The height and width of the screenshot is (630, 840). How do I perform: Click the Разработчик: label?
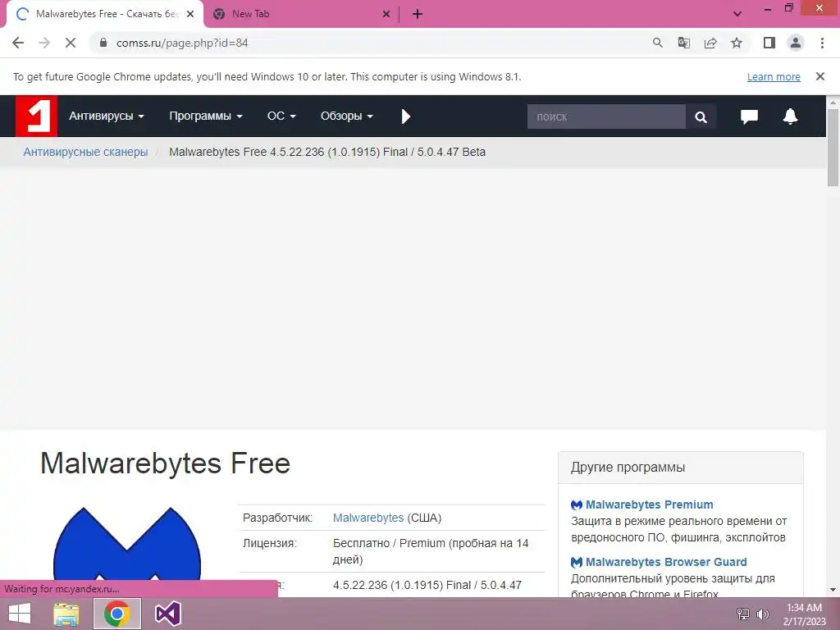click(277, 518)
